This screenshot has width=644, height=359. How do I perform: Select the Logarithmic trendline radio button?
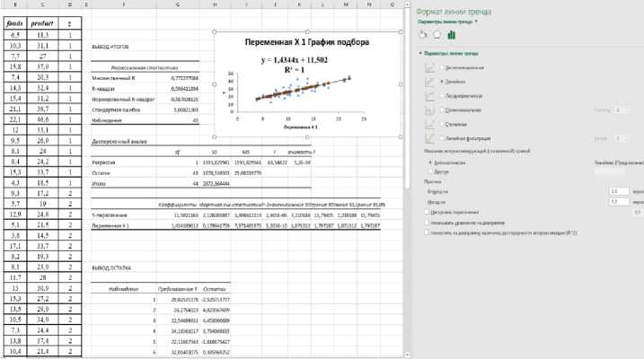click(x=442, y=96)
